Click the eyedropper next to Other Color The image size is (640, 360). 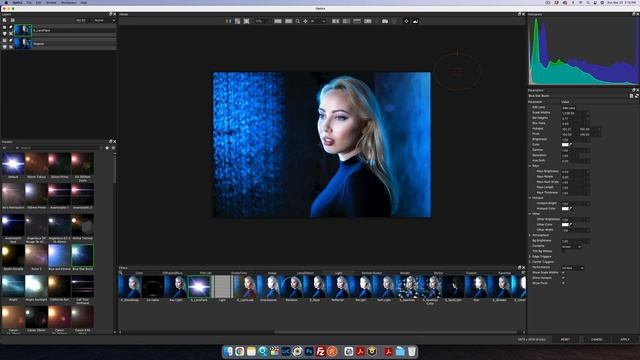571,224
